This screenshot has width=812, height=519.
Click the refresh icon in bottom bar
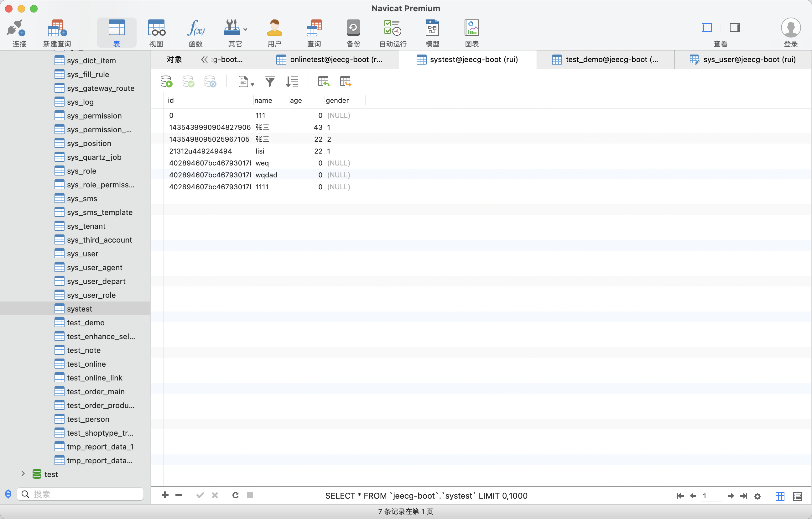[x=235, y=495]
